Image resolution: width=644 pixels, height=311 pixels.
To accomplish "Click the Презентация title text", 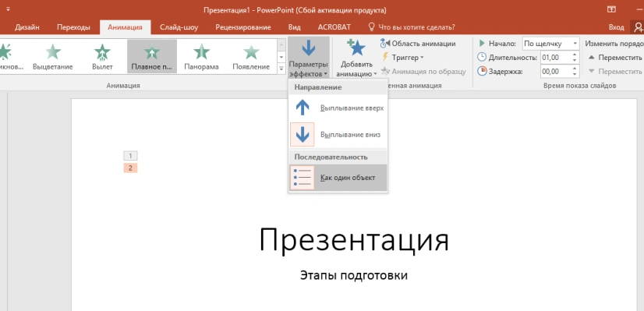I will click(354, 240).
